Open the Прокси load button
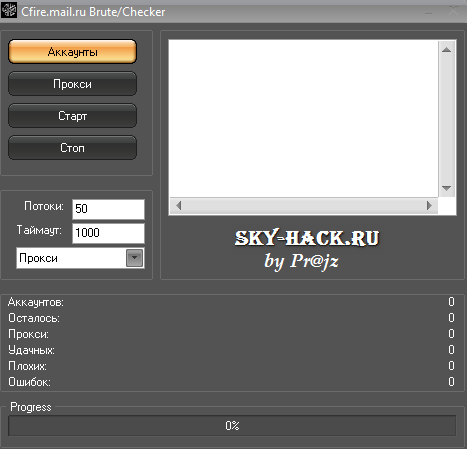Screen dimensions: 467x449 72,84
